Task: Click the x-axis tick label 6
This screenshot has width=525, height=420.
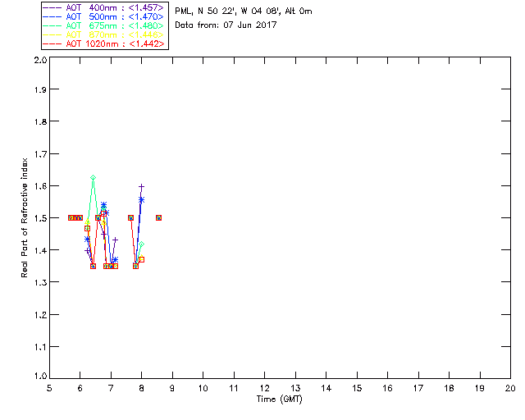Action: coord(80,388)
